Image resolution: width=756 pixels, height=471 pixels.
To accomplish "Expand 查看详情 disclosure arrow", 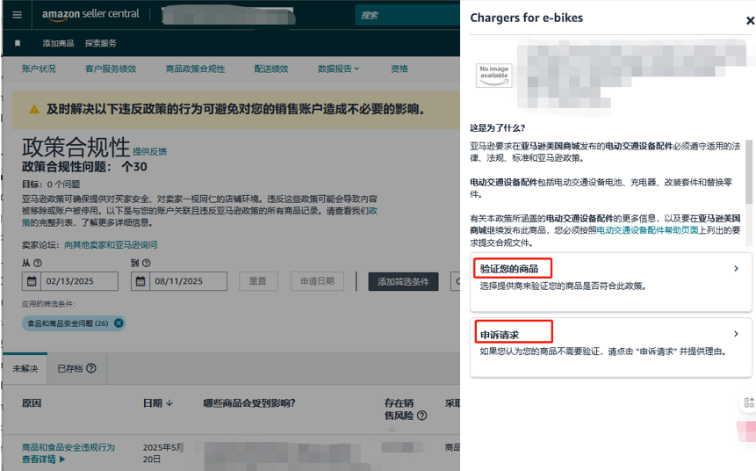I will [x=62, y=459].
